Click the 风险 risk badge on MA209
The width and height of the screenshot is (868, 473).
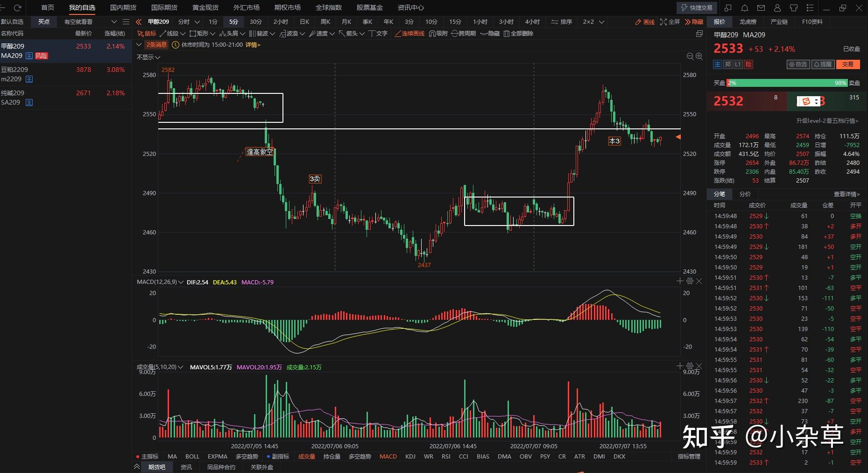[x=42, y=56]
